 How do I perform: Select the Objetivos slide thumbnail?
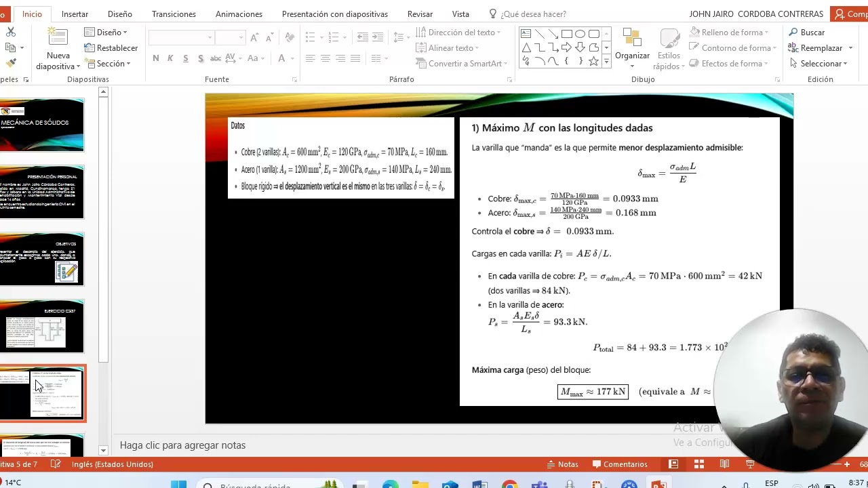point(42,259)
